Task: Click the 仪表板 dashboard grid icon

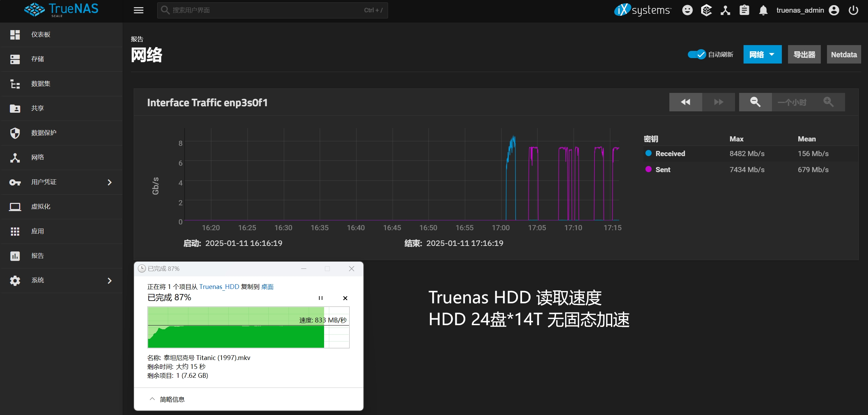Action: point(15,34)
